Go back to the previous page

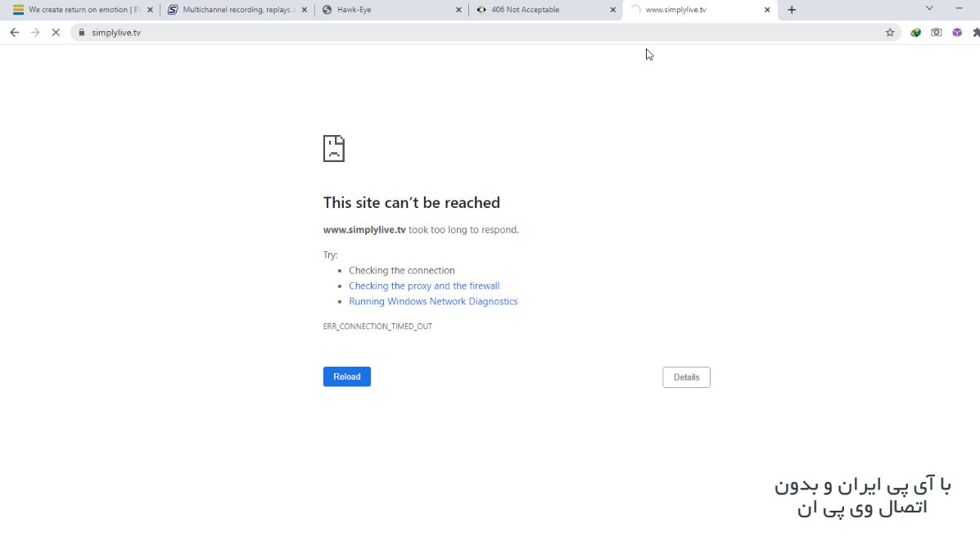point(15,33)
